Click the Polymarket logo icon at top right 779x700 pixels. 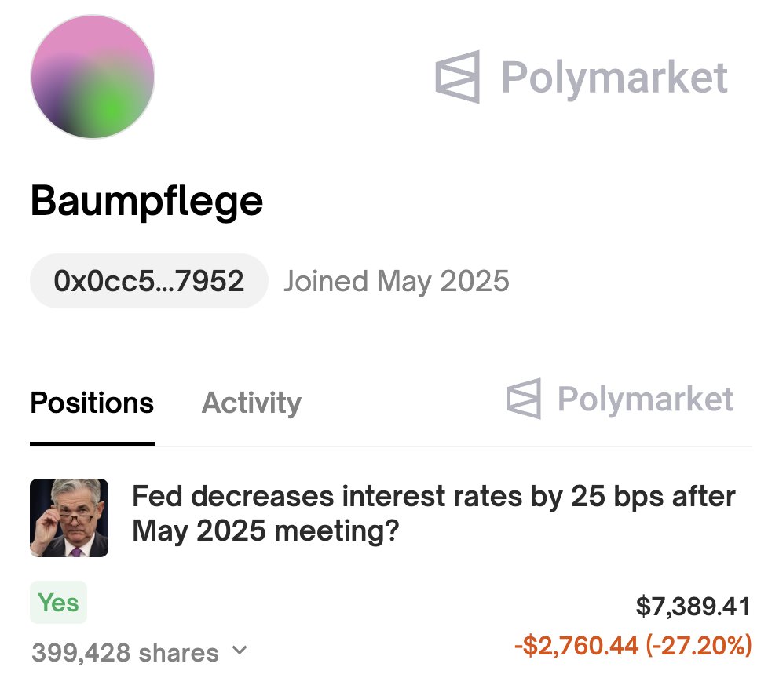pos(459,77)
